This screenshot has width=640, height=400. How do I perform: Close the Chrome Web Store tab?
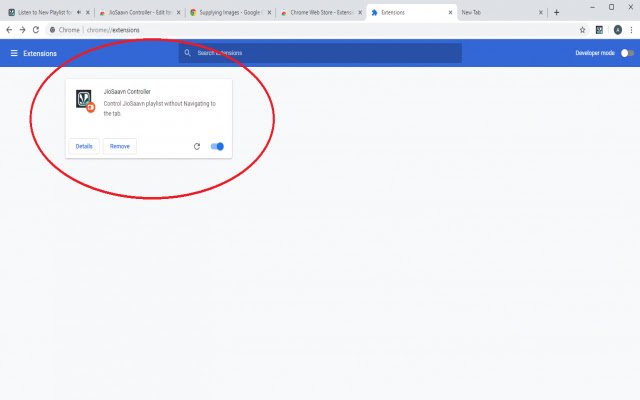click(x=360, y=13)
